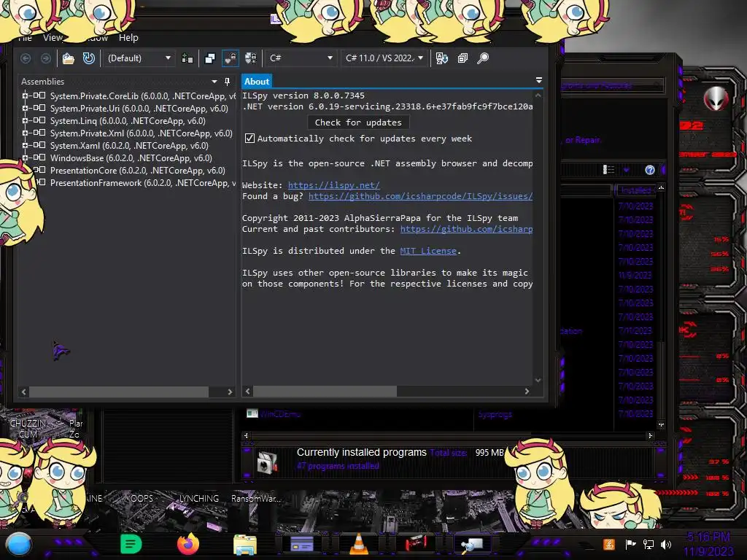747x560 pixels.
Task: Click the assembly tree scroll-left arrow
Action: (24, 392)
